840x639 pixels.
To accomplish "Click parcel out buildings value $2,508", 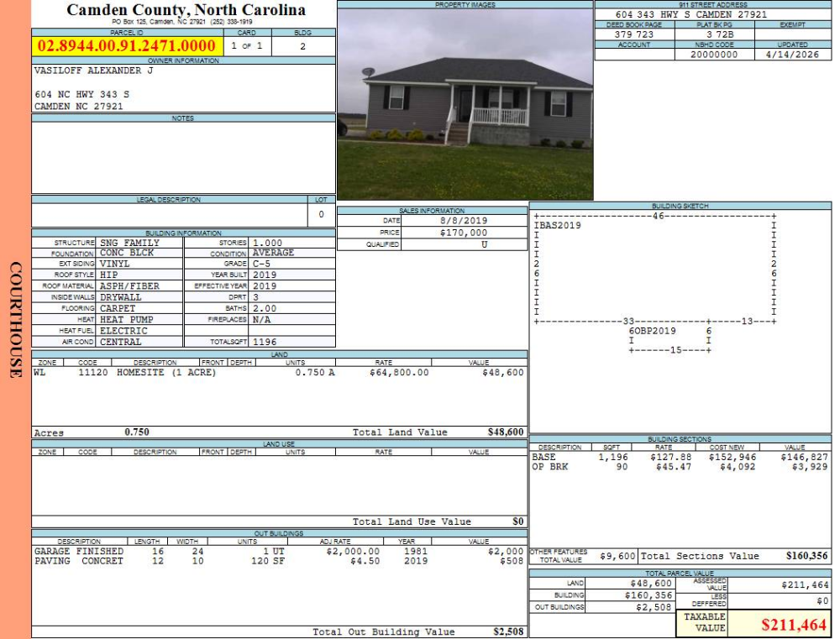I will 654,607.
